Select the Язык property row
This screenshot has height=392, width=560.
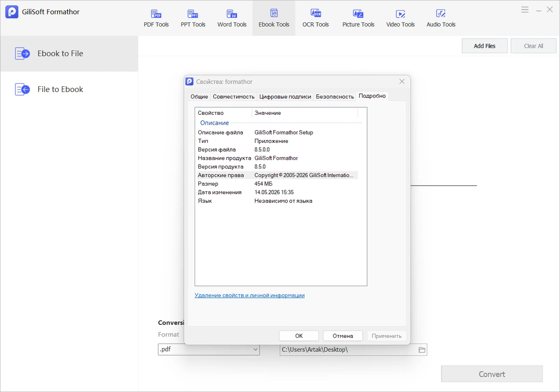pos(277,201)
